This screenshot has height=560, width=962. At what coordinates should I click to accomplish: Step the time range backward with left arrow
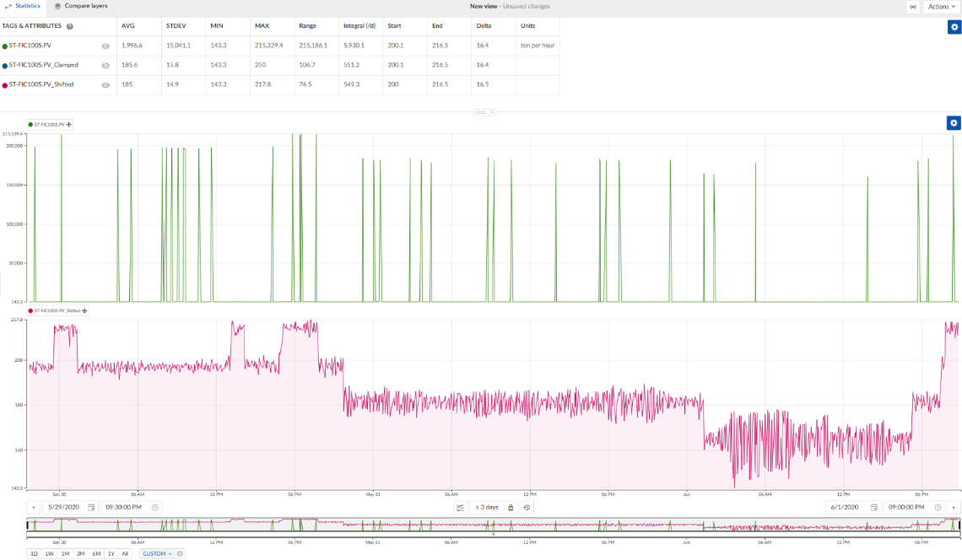click(x=34, y=507)
